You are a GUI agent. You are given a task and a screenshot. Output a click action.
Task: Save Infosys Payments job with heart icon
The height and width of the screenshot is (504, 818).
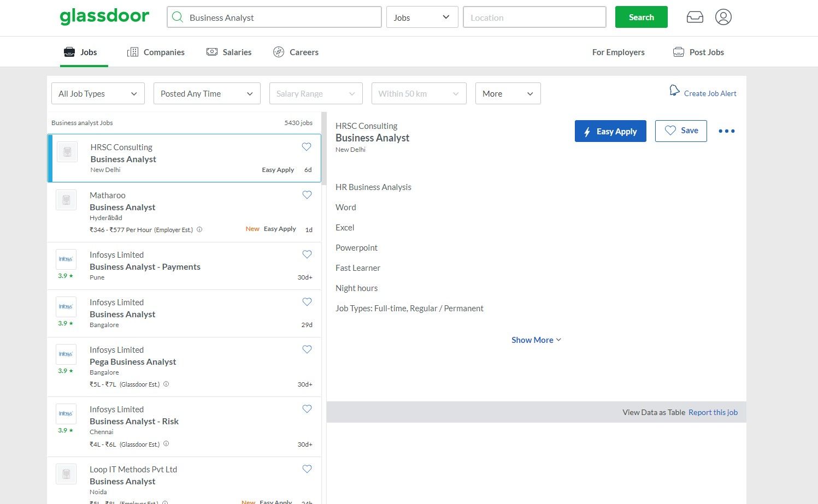coord(307,254)
